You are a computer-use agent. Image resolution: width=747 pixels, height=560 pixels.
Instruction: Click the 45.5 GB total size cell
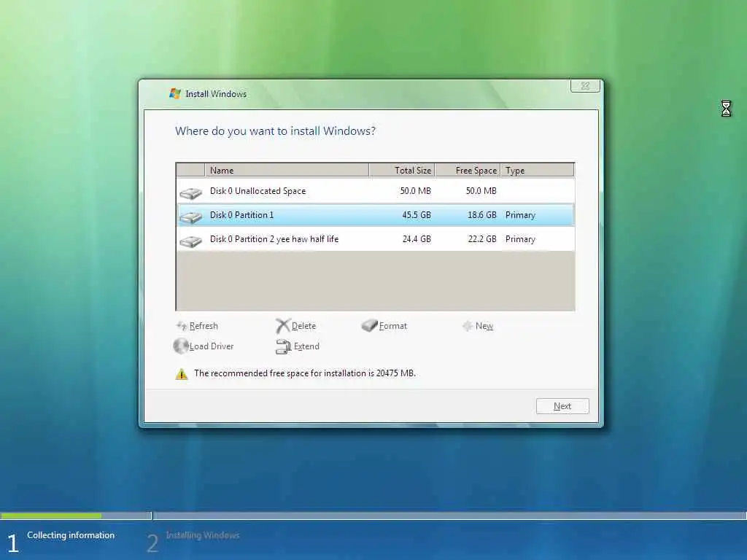click(x=417, y=215)
